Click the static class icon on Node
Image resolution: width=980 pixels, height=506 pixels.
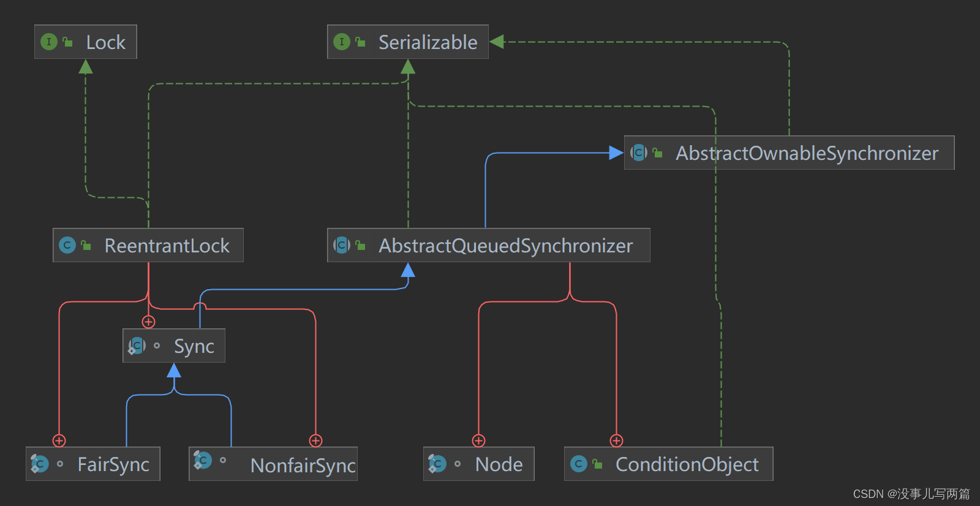point(437,464)
